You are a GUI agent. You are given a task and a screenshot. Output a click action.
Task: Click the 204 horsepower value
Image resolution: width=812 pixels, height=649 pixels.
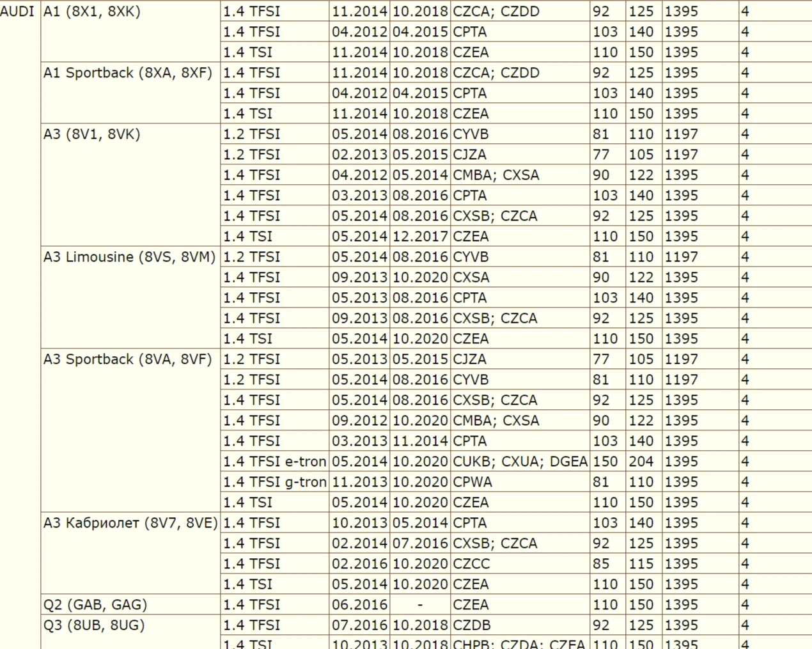point(641,462)
